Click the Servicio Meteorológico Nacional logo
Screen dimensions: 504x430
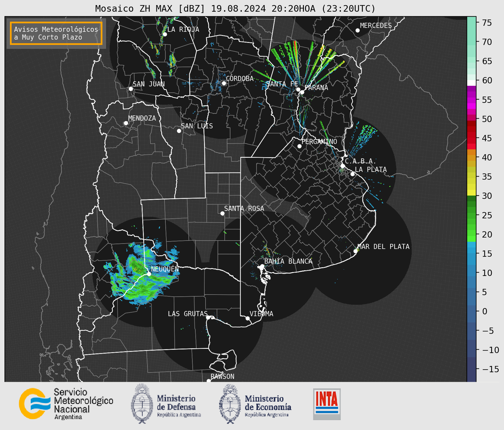tap(66, 404)
